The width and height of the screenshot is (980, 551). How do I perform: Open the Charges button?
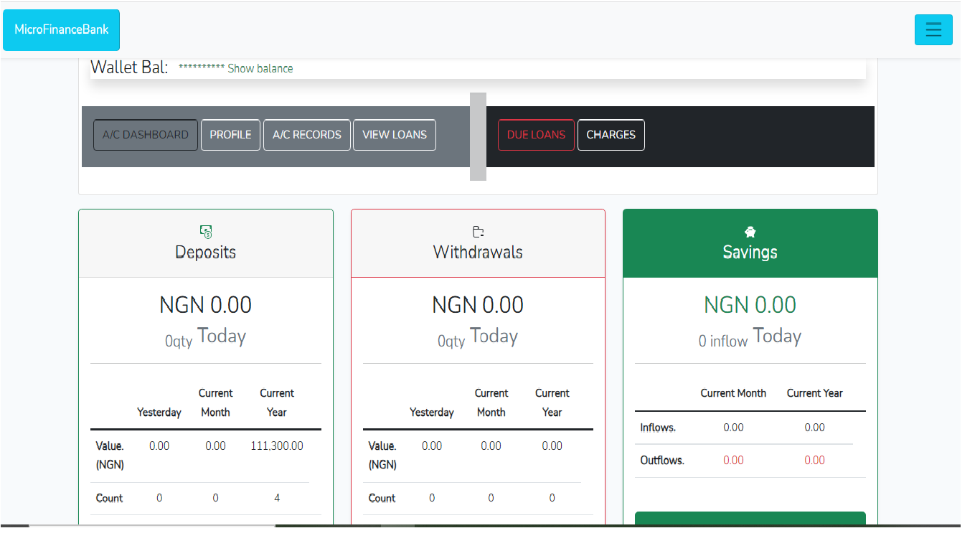611,135
